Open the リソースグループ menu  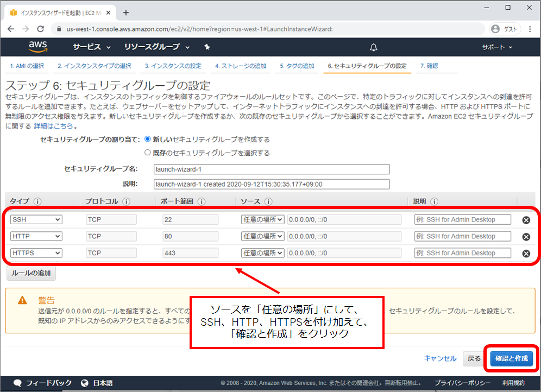[157, 47]
